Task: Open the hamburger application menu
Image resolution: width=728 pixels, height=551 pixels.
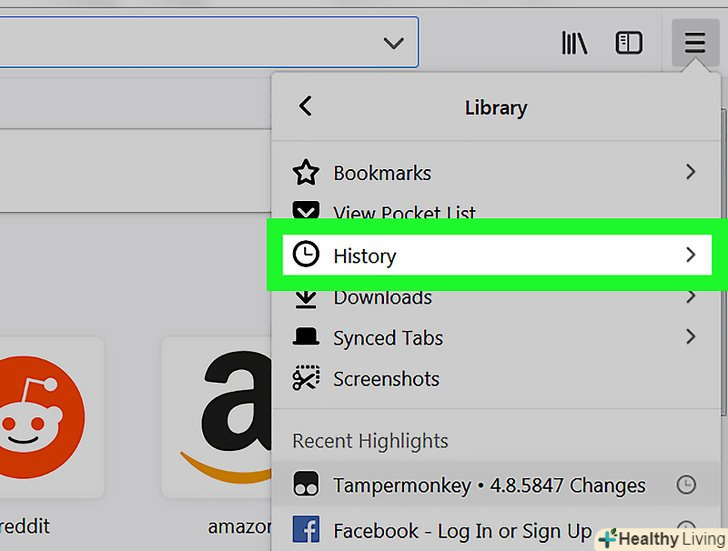Action: (695, 43)
